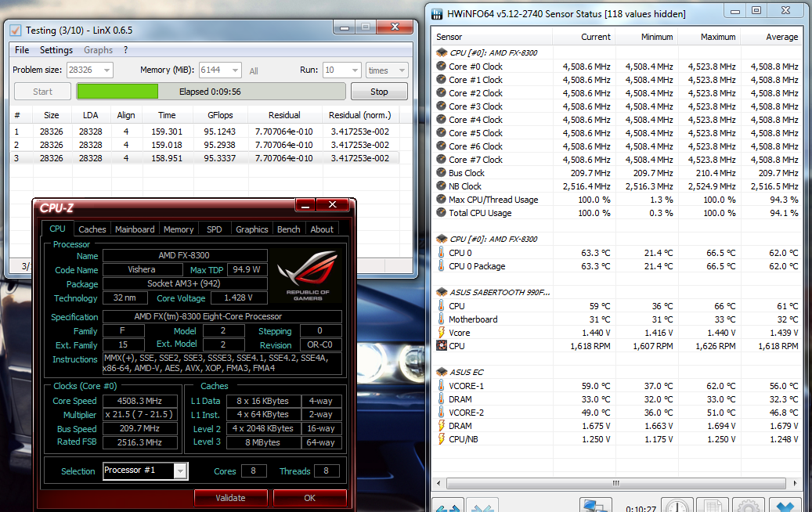812x512 pixels.
Task: Click the Validate button in CPU-Z
Action: coord(230,498)
